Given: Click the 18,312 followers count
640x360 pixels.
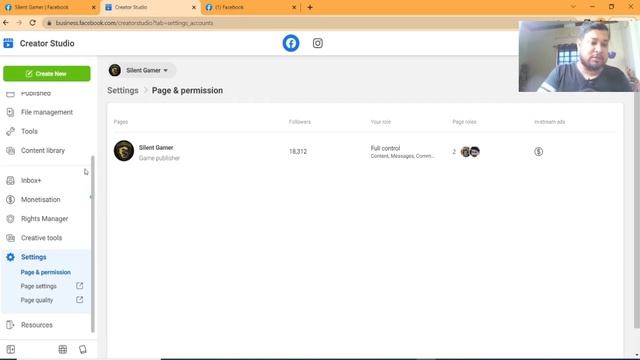Looking at the screenshot, I should tap(298, 151).
